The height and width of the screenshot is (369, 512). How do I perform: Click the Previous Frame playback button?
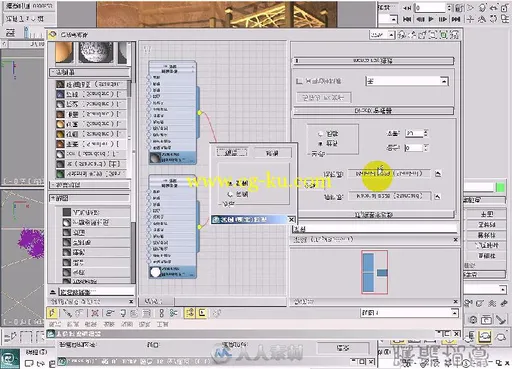tap(420, 19)
